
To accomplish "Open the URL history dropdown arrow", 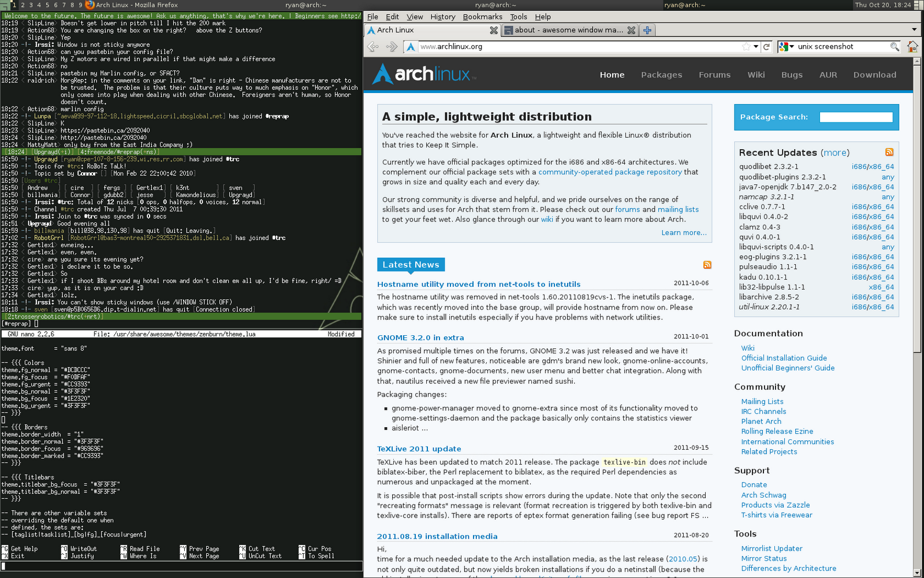I will [756, 47].
